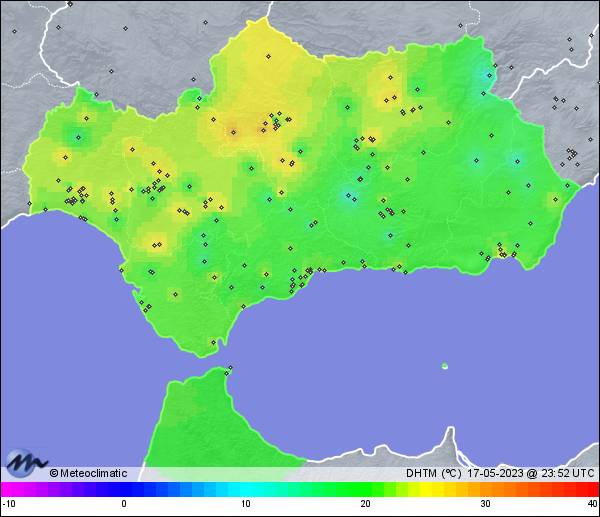Click the station marker on the orange hot spot

tap(233, 133)
